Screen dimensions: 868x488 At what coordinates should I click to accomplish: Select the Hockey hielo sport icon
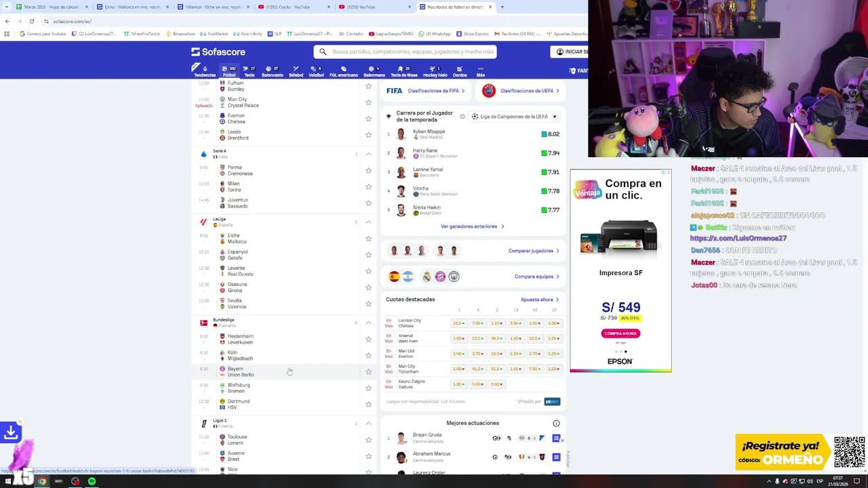[435, 71]
